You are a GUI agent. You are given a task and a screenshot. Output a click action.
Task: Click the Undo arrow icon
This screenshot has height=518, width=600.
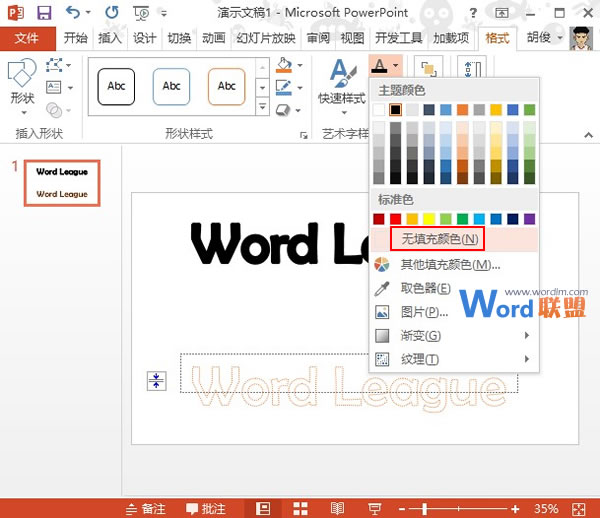pyautogui.click(x=73, y=12)
